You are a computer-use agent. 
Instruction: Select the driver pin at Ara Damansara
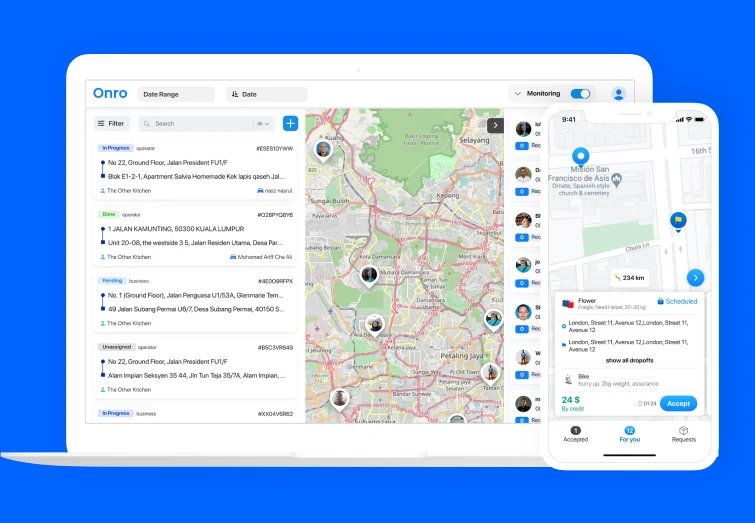click(x=375, y=325)
